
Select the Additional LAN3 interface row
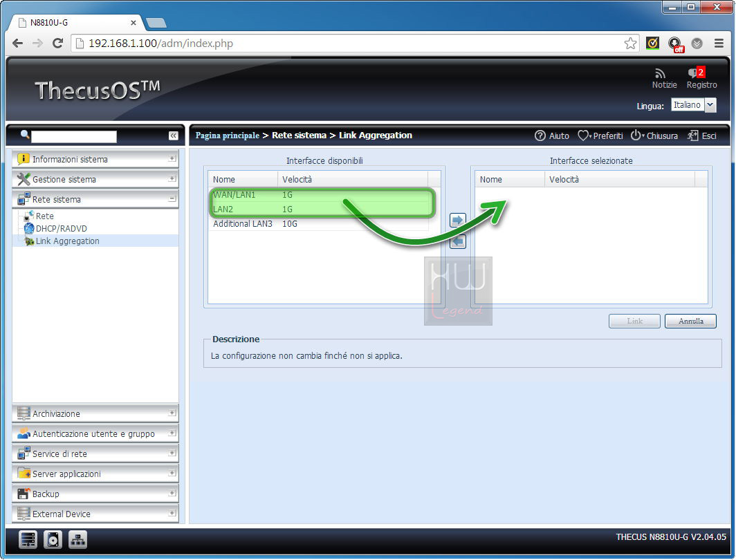318,224
